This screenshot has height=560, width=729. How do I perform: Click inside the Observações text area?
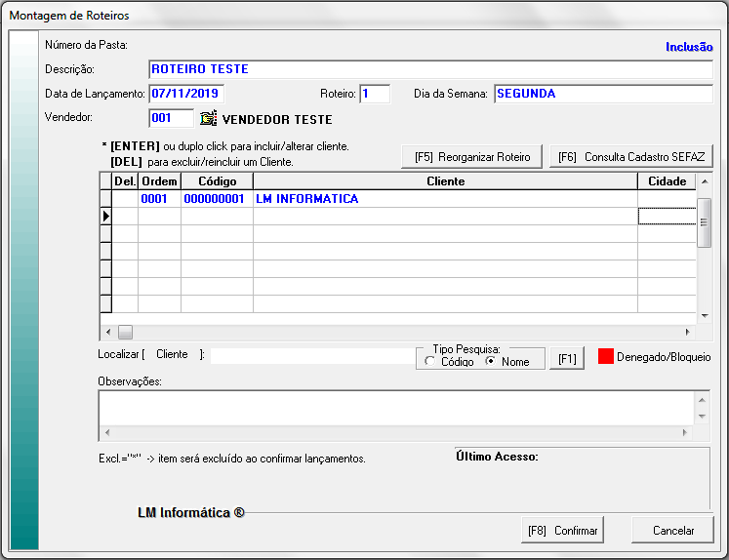coord(395,408)
